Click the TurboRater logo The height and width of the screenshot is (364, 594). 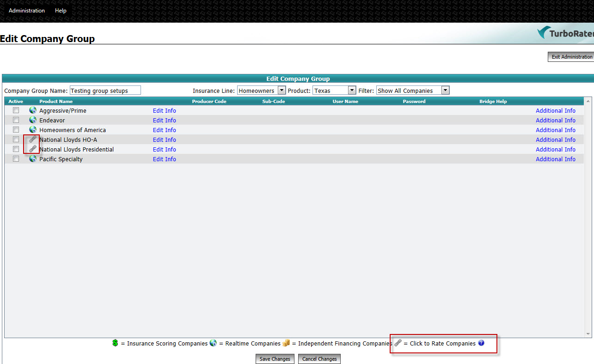[565, 33]
